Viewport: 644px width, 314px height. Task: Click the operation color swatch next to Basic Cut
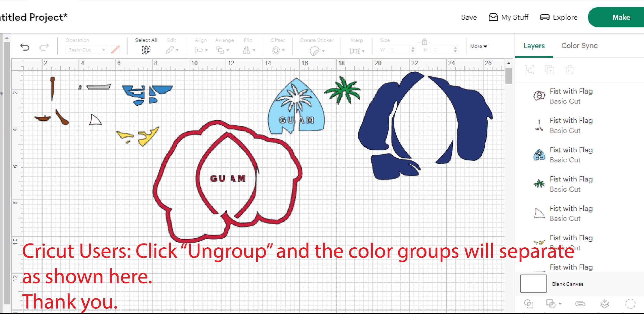115,50
